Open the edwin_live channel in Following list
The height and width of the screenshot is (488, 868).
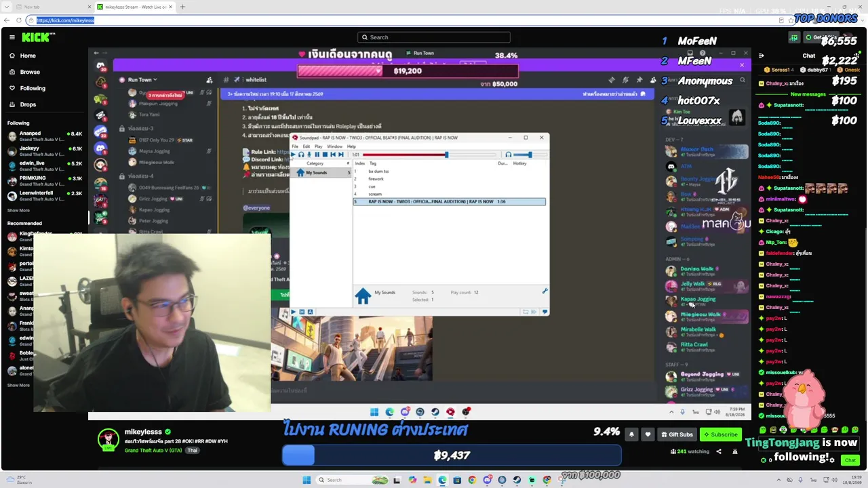[45, 166]
